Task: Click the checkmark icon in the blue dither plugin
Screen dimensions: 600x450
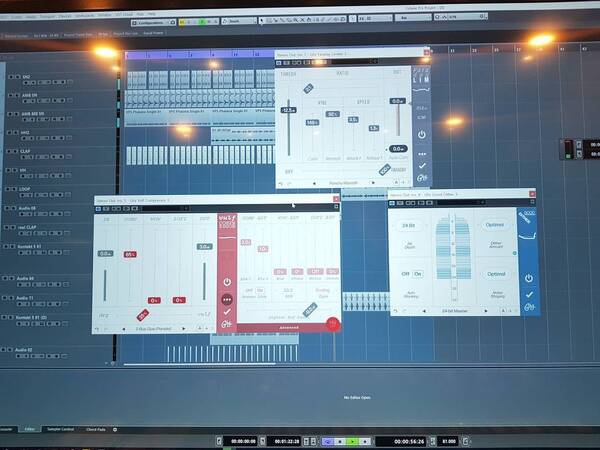Action: [x=529, y=294]
